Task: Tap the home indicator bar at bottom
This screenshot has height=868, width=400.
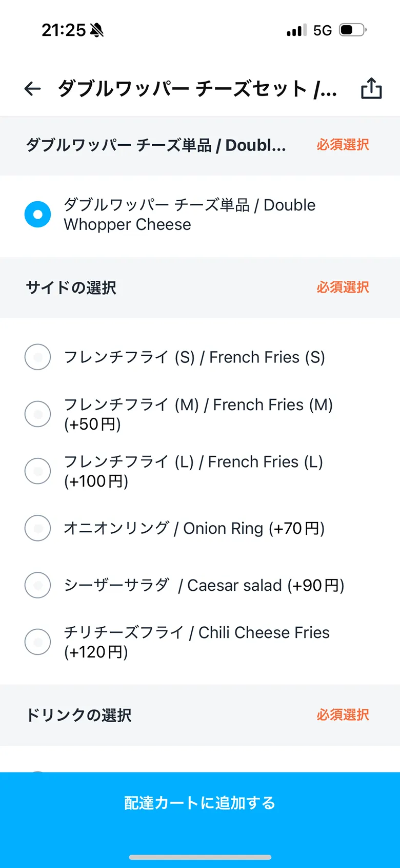Action: pyautogui.click(x=200, y=857)
